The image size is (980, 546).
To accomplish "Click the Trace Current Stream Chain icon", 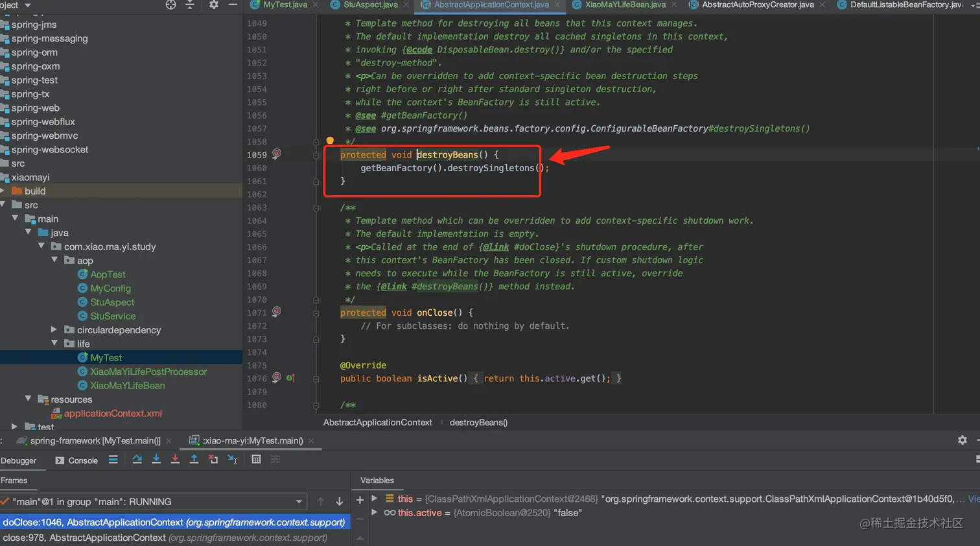I will (x=275, y=459).
